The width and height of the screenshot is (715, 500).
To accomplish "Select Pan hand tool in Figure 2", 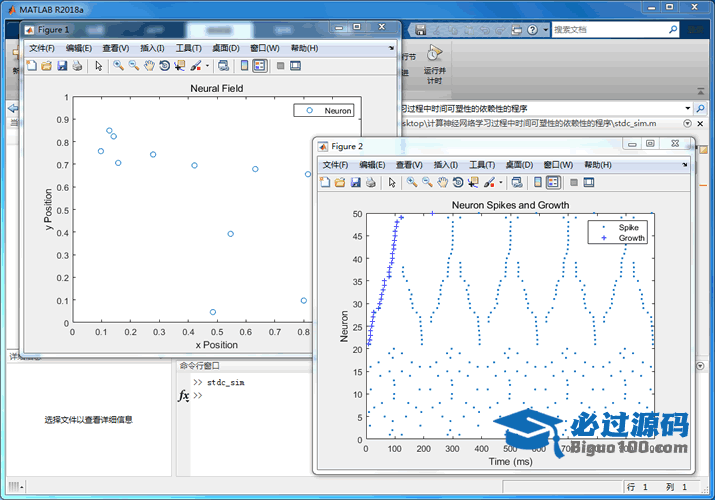I will [443, 182].
